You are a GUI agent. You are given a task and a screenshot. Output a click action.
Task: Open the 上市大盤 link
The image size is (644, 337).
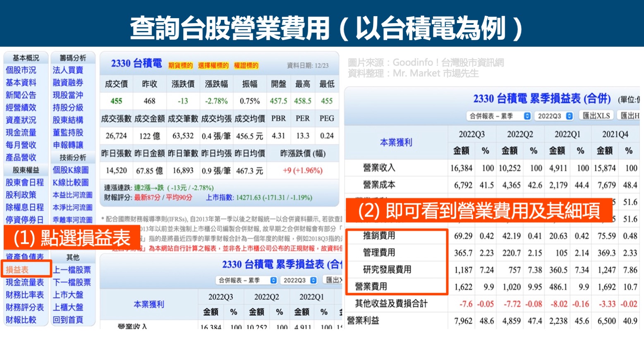(x=68, y=295)
